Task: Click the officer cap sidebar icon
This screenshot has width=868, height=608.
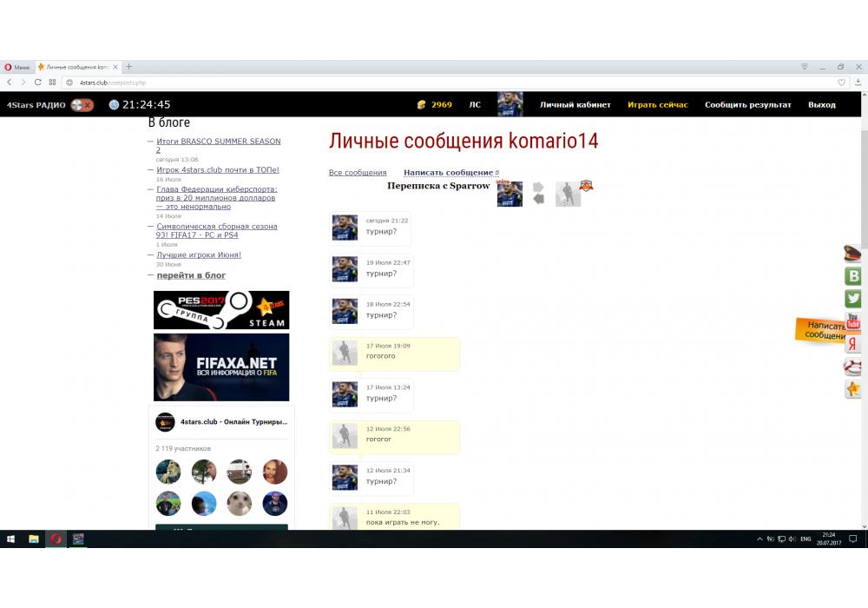Action: 852,253
